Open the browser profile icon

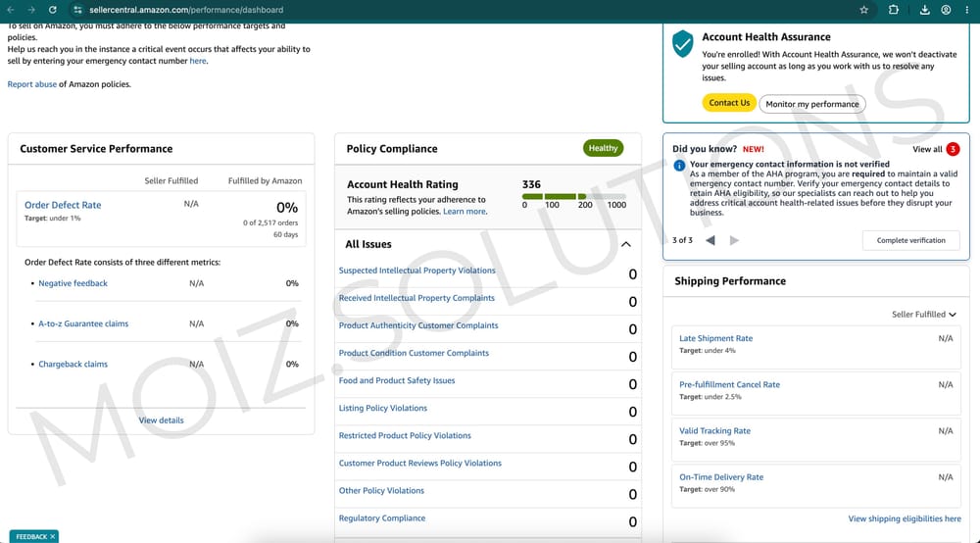(946, 10)
